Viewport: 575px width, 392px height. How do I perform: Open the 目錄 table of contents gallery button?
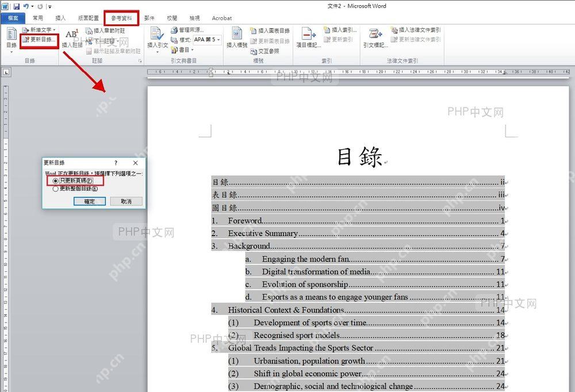click(11, 40)
